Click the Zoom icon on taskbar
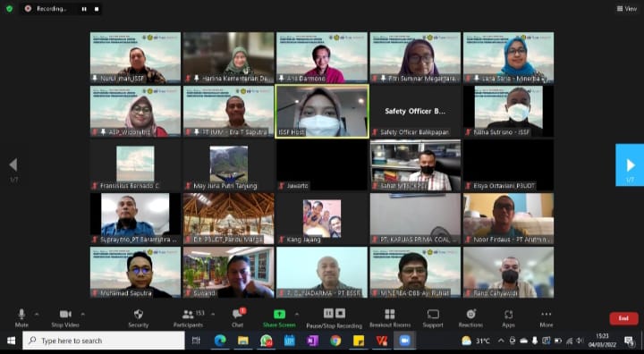Screen dimensions: 644x354 (x=404, y=341)
